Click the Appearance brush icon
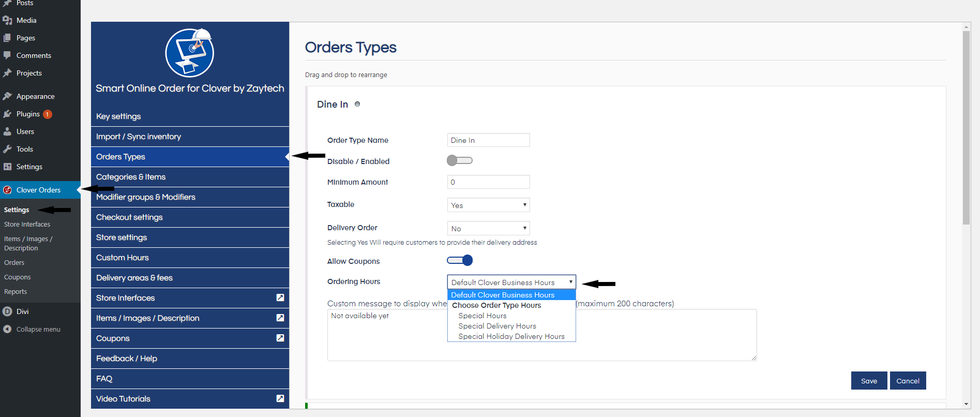This screenshot has height=417, width=980. pos(7,96)
